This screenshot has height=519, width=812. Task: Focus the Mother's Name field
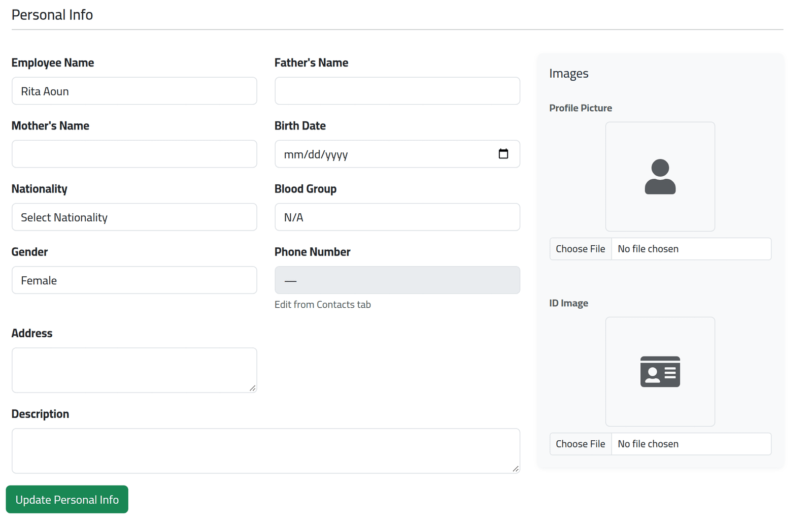click(x=134, y=154)
